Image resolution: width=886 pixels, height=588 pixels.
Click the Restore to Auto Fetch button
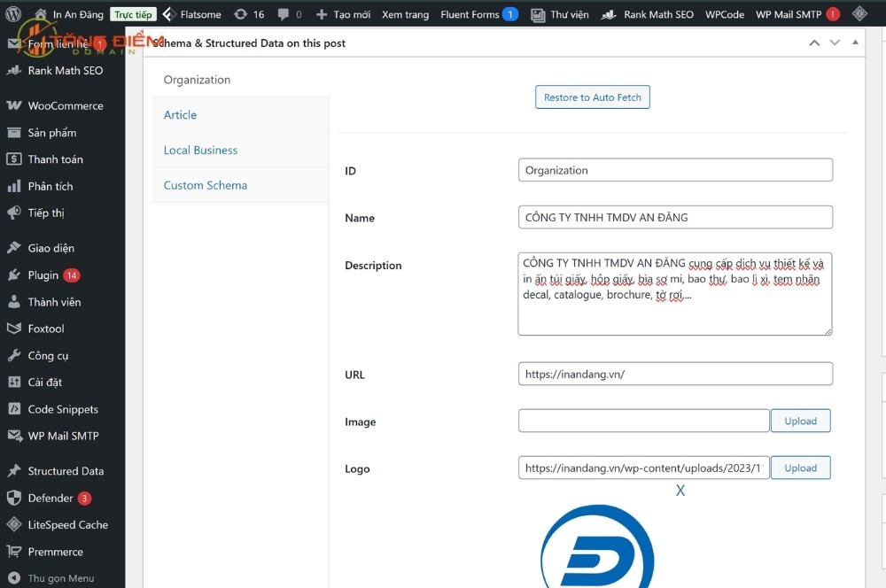click(592, 97)
